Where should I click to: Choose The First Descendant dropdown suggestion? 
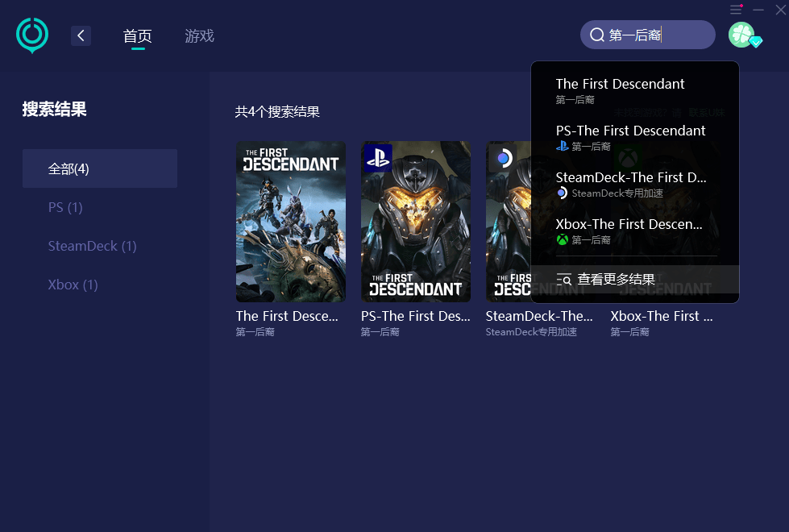(620, 85)
